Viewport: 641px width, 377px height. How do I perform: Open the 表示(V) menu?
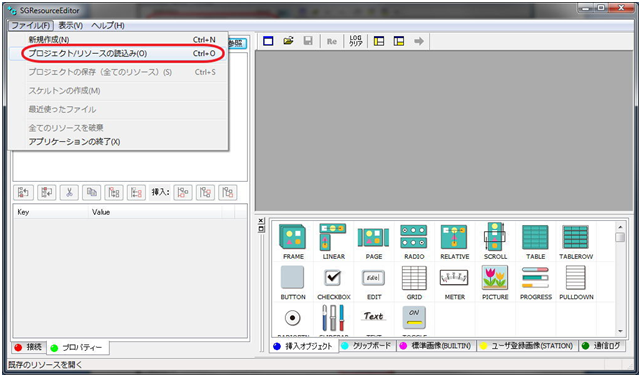coord(70,25)
